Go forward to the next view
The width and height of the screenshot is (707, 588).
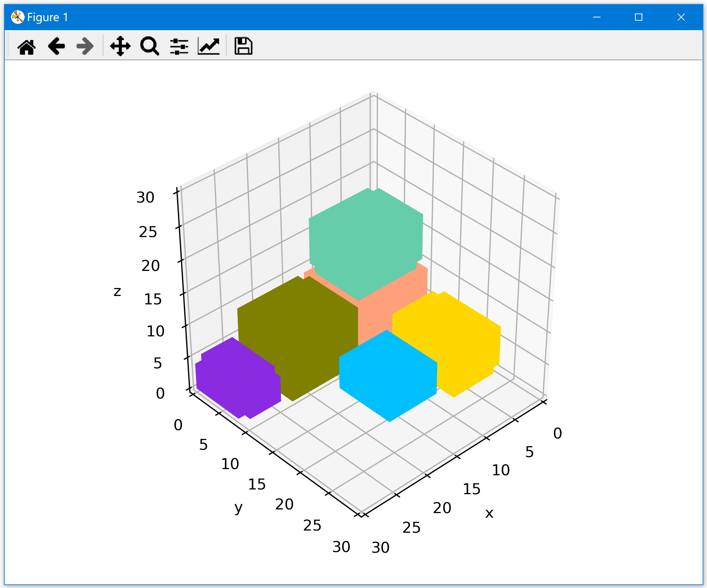(85, 46)
